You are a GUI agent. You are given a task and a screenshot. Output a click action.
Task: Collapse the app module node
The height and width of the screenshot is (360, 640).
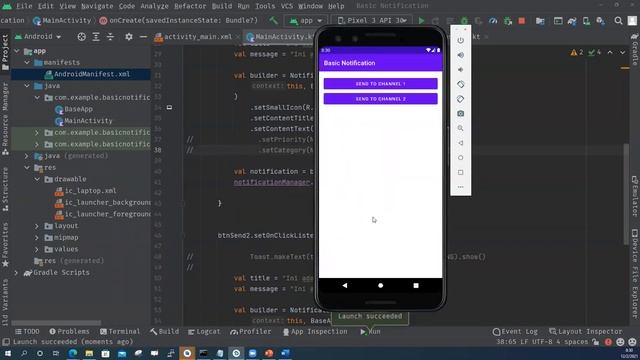(x=17, y=51)
